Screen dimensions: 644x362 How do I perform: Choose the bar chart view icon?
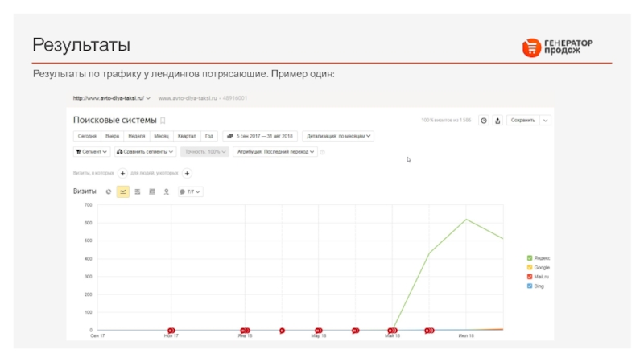click(x=152, y=191)
